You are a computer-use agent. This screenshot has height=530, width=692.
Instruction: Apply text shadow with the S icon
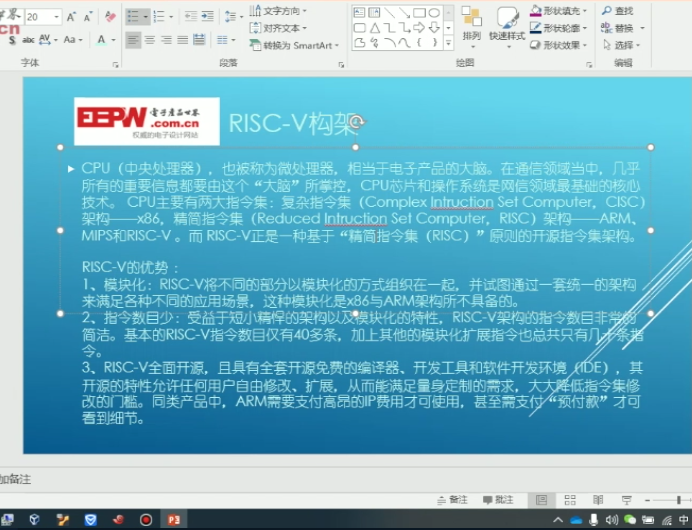(12, 40)
